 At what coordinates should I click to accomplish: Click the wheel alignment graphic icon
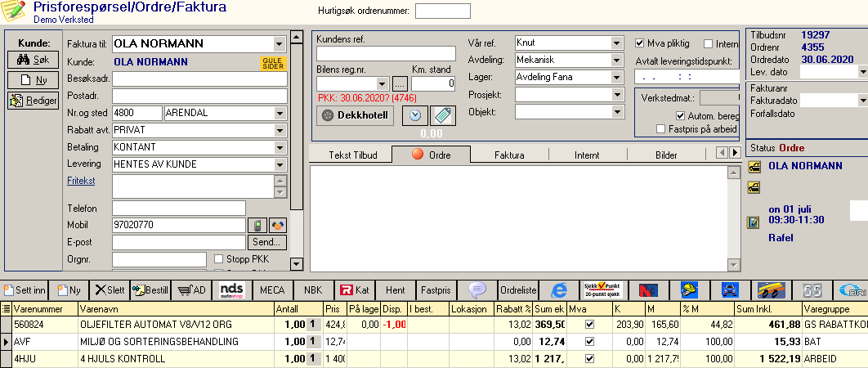coord(771,289)
